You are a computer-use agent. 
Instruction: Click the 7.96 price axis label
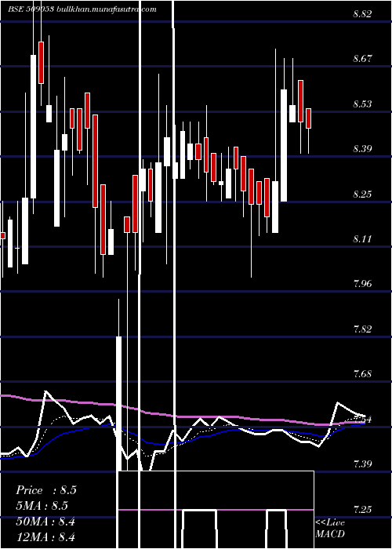(362, 284)
